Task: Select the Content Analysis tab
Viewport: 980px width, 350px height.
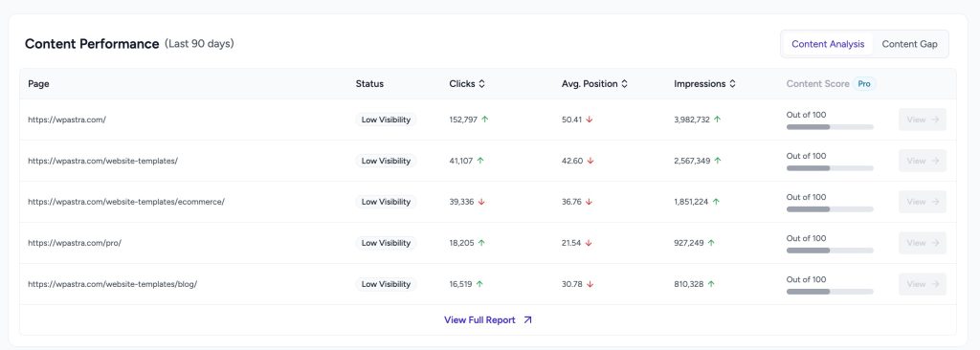Action: (828, 44)
